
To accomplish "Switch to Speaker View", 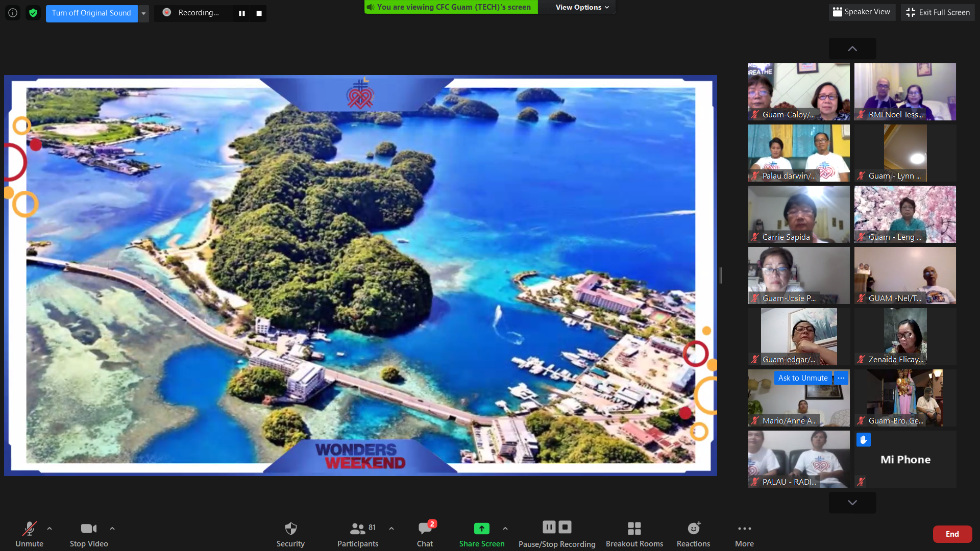I will pyautogui.click(x=862, y=12).
